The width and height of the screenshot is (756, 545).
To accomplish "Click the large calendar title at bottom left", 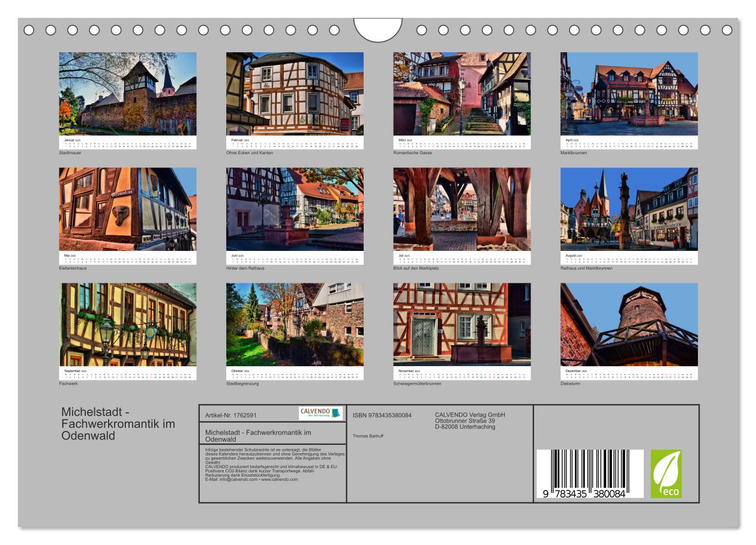I will point(118,424).
